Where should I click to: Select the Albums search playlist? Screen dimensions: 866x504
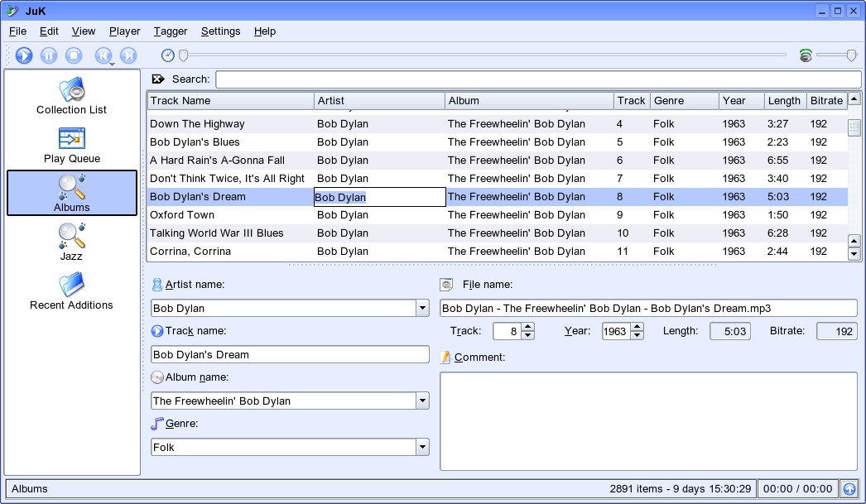click(72, 193)
